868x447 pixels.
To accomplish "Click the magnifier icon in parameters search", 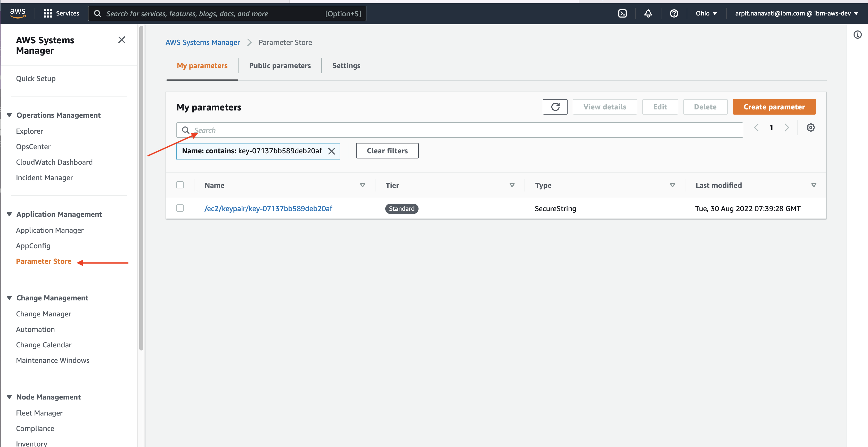I will point(186,130).
